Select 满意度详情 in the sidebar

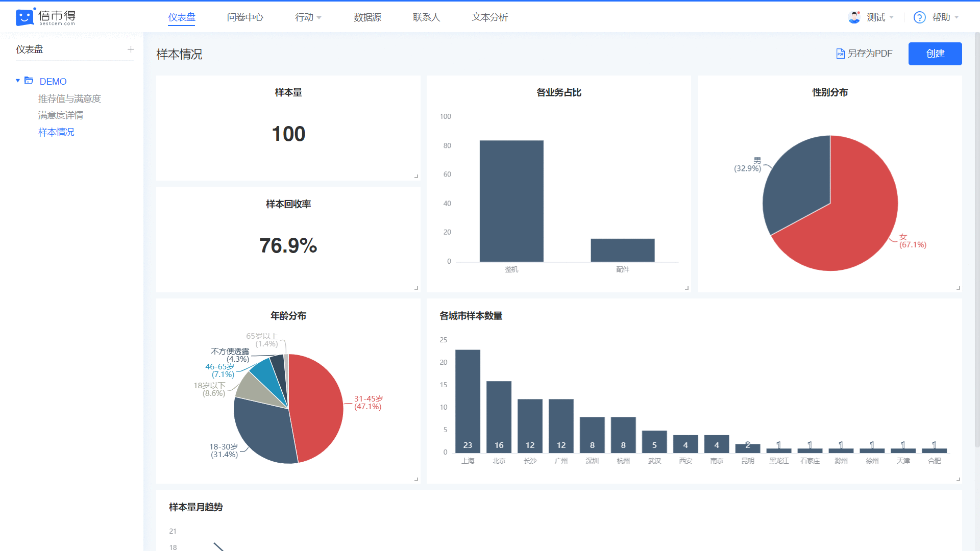click(x=61, y=115)
